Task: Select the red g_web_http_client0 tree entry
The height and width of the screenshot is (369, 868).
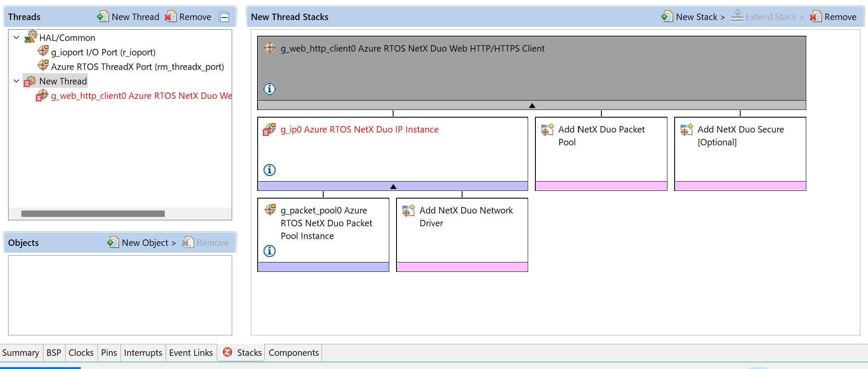Action: [x=141, y=96]
